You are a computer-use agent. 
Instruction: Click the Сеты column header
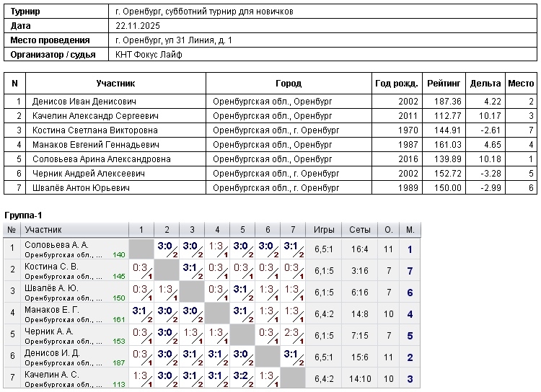coord(359,230)
